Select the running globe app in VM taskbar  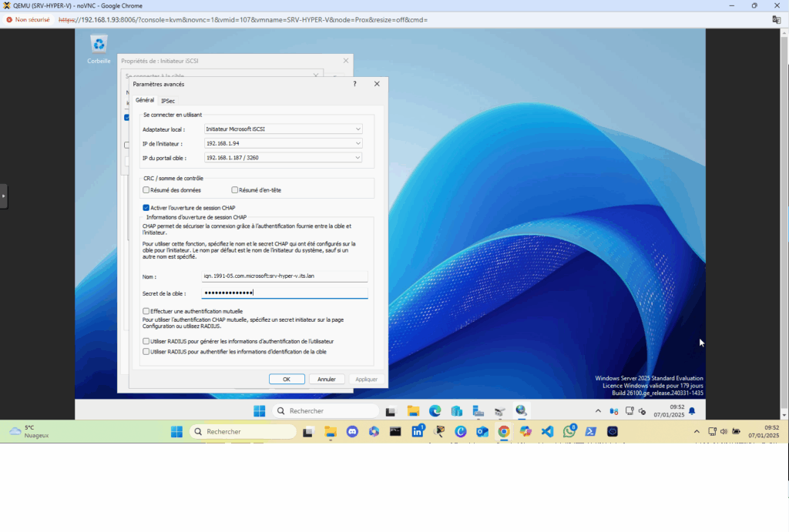[x=521, y=411]
